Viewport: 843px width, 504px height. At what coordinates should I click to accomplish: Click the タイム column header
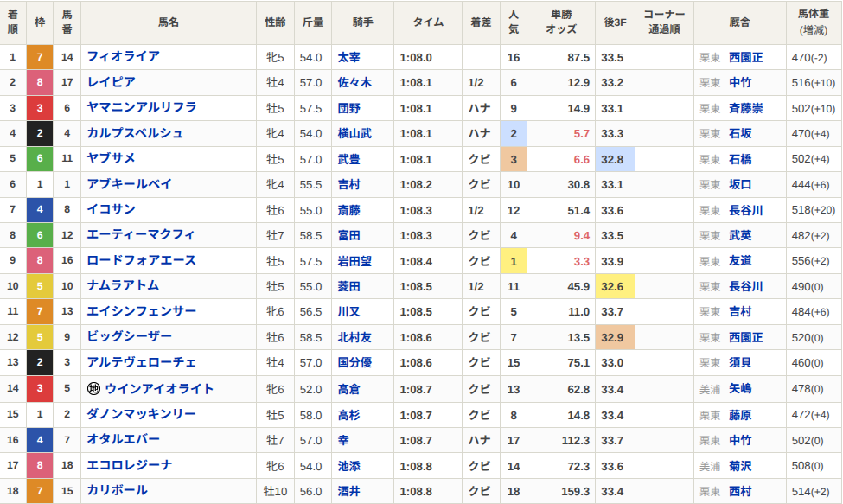[428, 22]
